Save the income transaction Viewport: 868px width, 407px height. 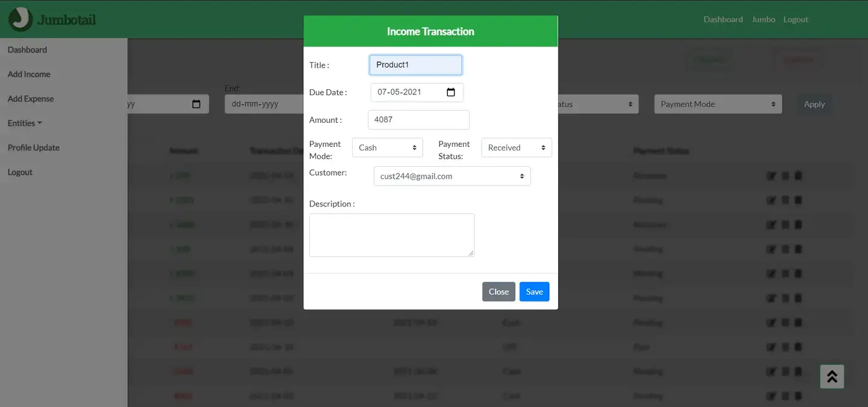tap(534, 291)
